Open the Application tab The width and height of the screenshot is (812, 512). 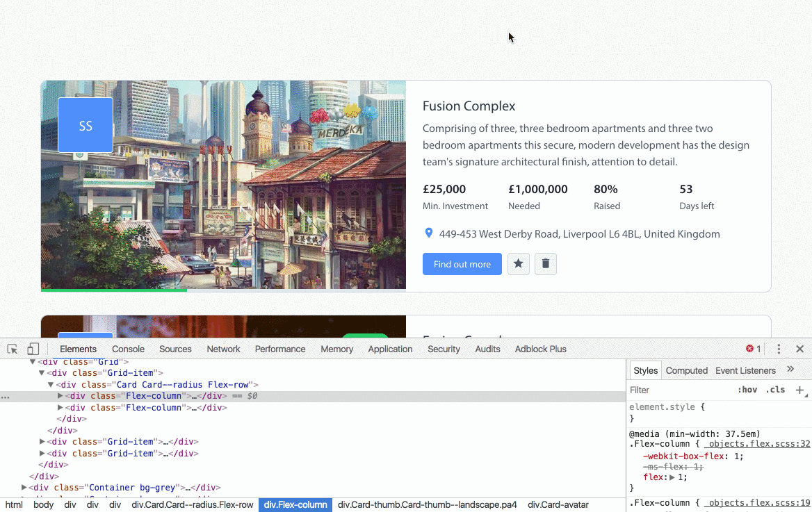[x=391, y=349]
